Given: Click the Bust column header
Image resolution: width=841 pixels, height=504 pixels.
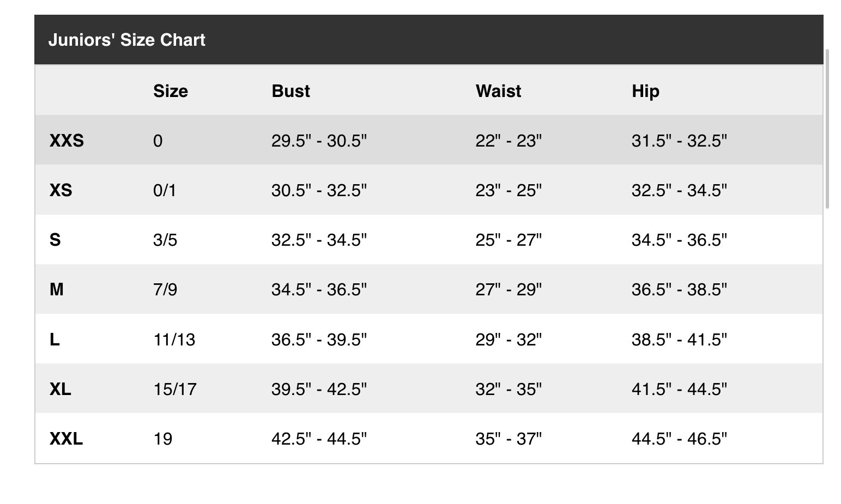Looking at the screenshot, I should click(291, 91).
